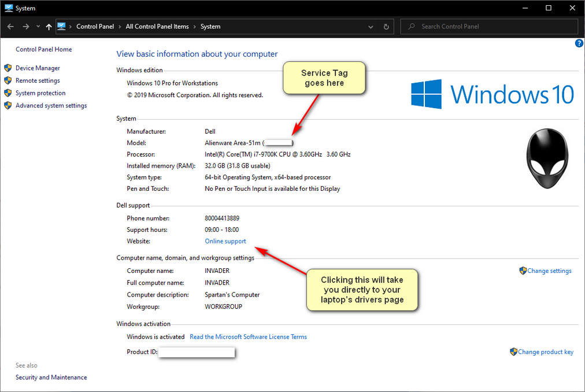Click the Forward navigation arrow

pos(26,27)
